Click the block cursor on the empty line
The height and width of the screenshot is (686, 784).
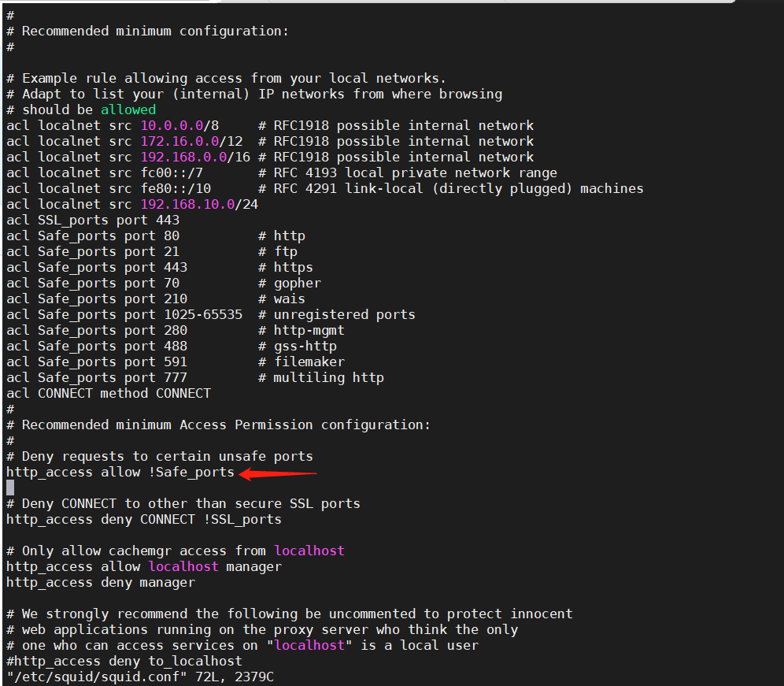9,487
